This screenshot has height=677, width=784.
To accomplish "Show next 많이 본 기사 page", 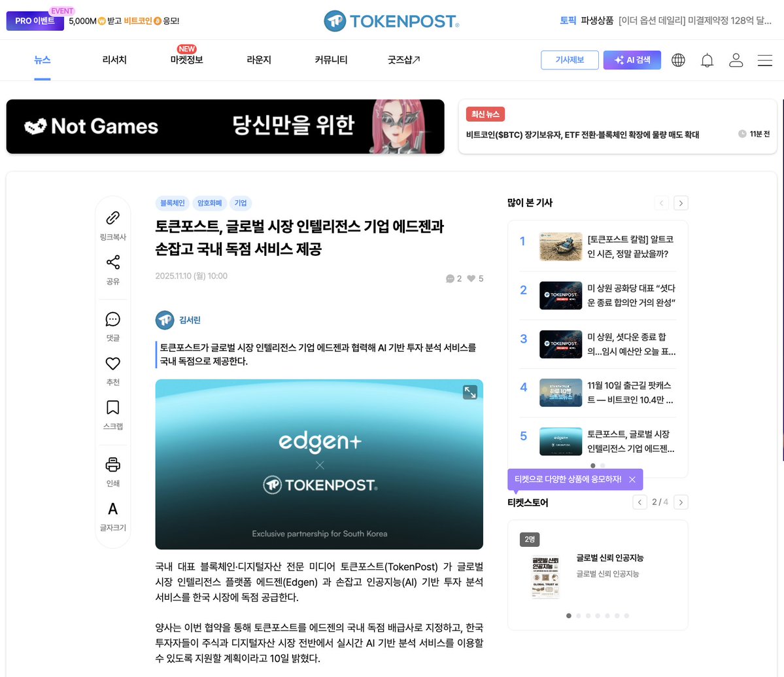I will [x=681, y=203].
